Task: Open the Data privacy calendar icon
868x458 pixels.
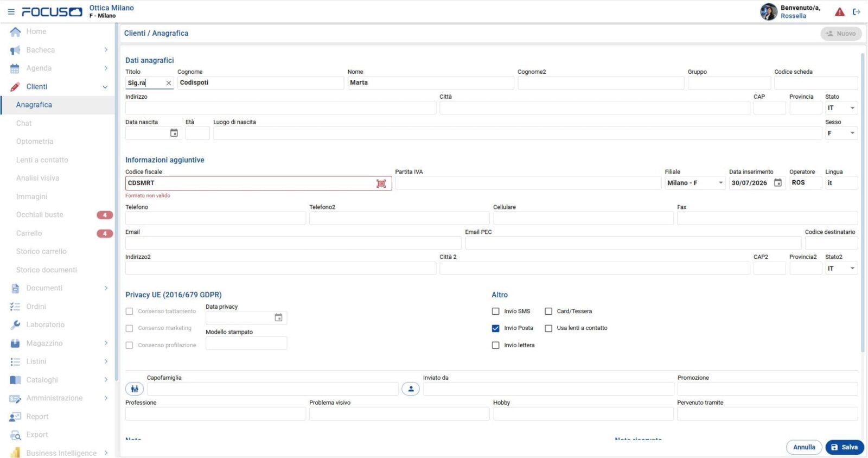Action: point(278,317)
